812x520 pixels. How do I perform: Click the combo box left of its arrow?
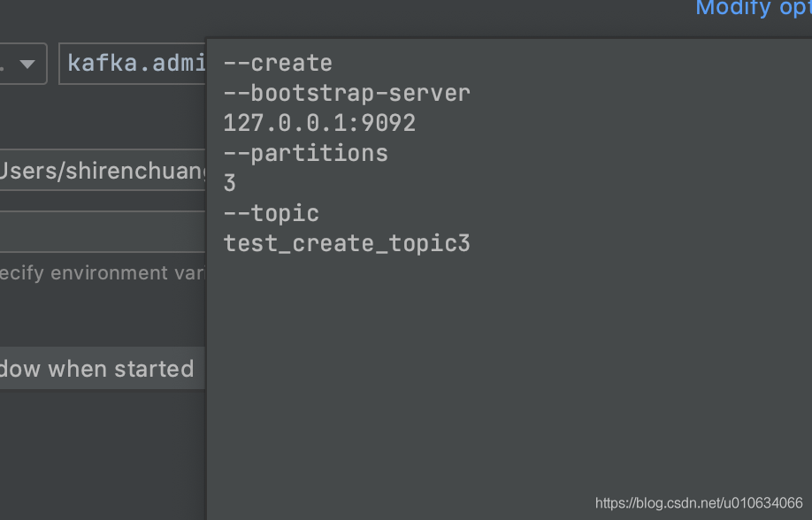pos(5,64)
